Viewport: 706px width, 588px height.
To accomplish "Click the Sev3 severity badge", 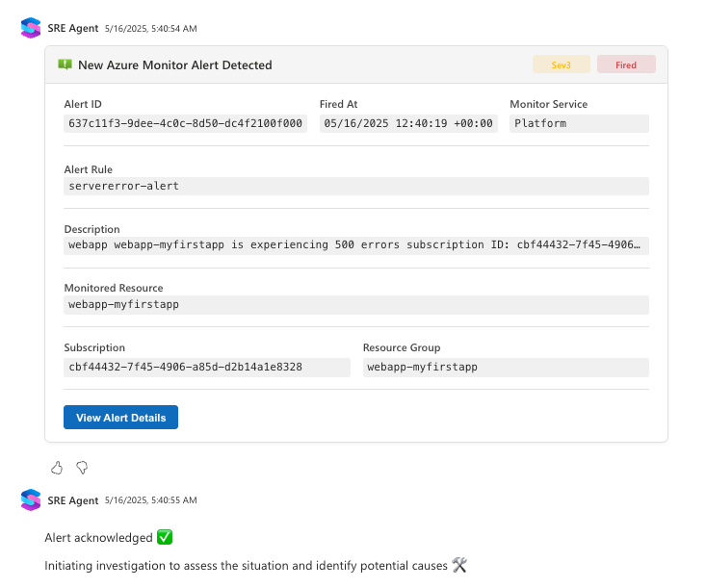I will coord(562,64).
